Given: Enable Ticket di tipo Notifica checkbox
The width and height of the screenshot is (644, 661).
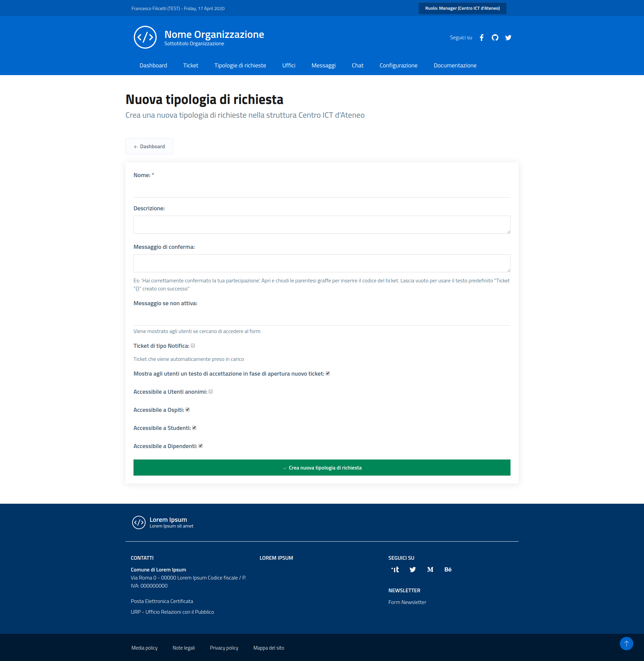Looking at the screenshot, I should pyautogui.click(x=193, y=345).
